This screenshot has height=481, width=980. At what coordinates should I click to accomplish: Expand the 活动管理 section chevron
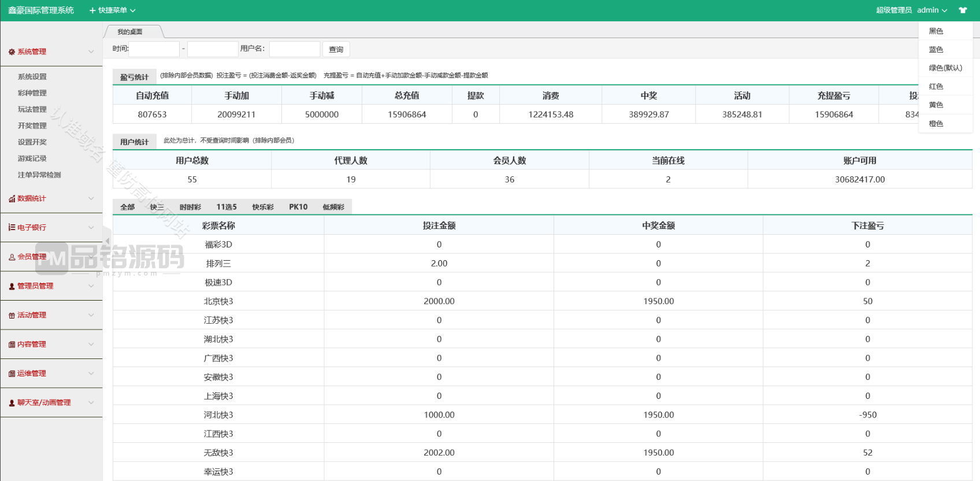pyautogui.click(x=91, y=315)
